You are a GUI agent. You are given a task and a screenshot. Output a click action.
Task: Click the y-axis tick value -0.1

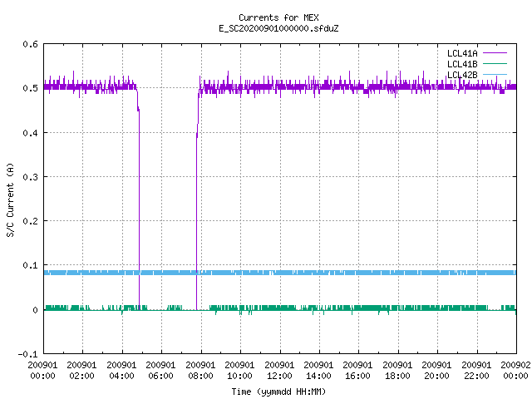point(27,354)
